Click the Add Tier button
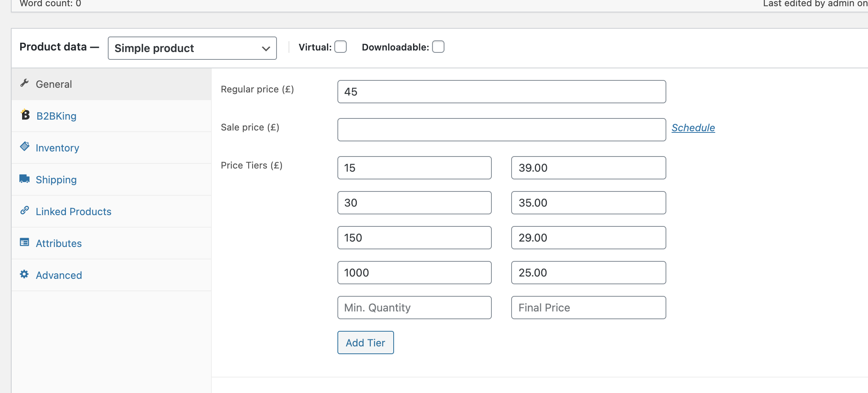The width and height of the screenshot is (868, 393). pos(366,343)
